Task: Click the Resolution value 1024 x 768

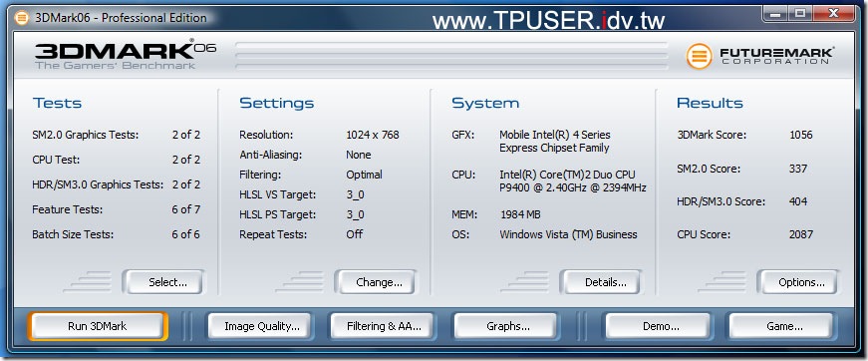Action: click(x=372, y=135)
